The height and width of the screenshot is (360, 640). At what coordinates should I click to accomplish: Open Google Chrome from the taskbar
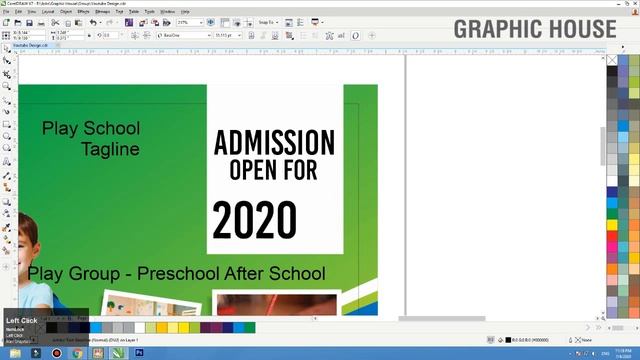[x=77, y=353]
